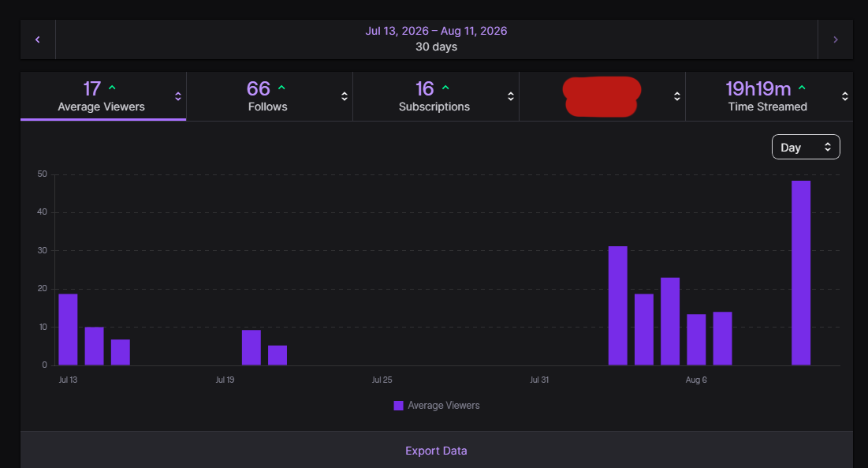
Task: Click the tallest bar near Aug 10
Action: coord(801,273)
